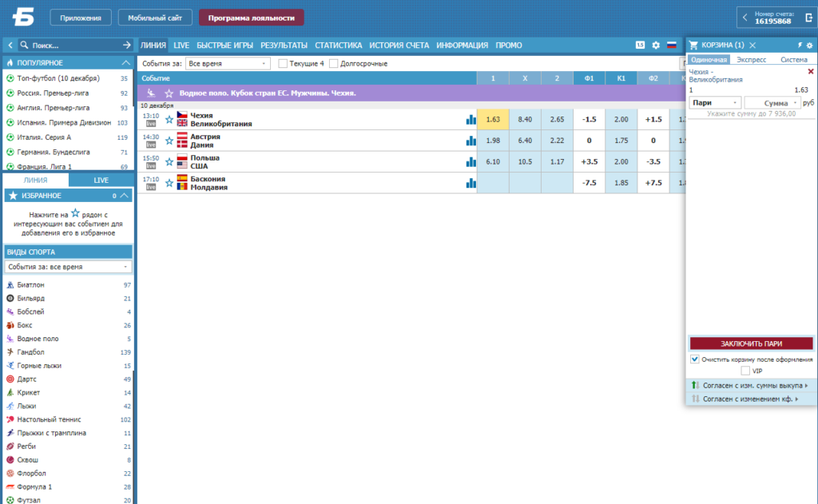Open Топ-футбол (10 декабря) link
Image resolution: width=818 pixels, height=504 pixels.
tap(58, 78)
